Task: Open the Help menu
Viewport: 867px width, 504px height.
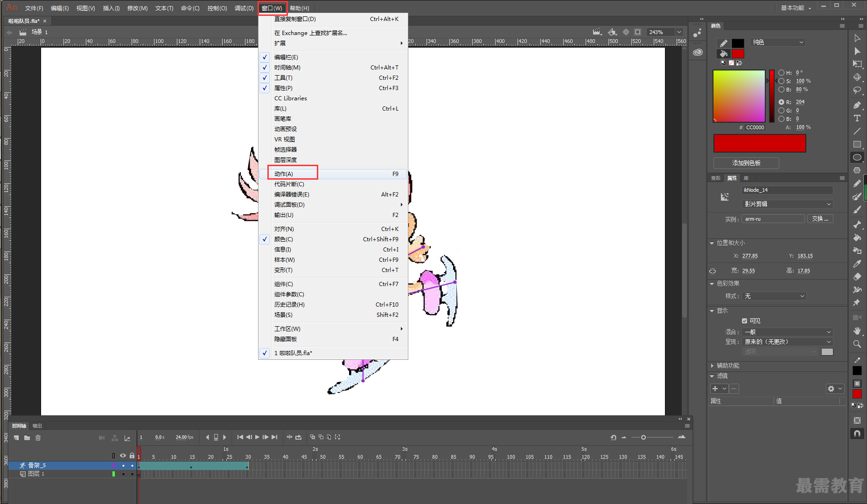Action: 299,8
